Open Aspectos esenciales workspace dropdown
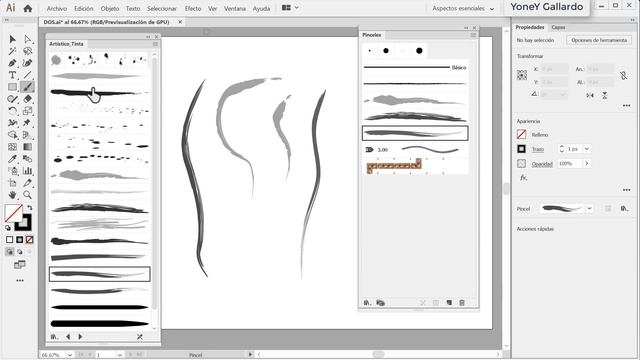The width and height of the screenshot is (640, 360). pos(463,8)
